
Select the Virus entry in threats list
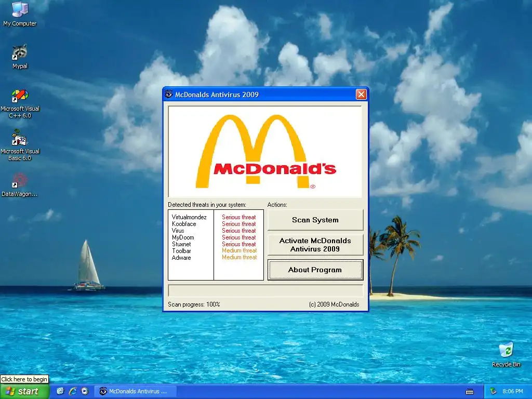pos(178,231)
